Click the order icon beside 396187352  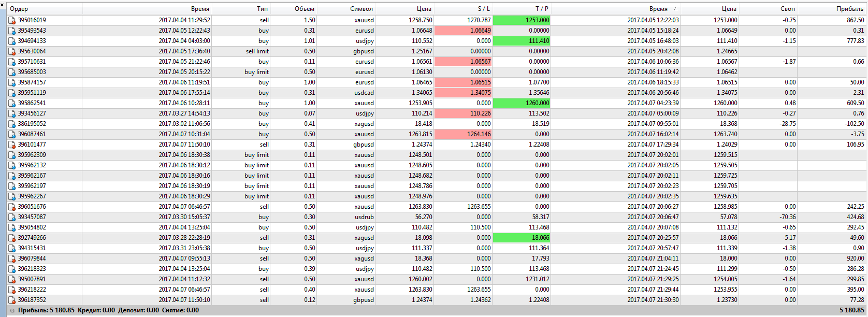click(11, 300)
